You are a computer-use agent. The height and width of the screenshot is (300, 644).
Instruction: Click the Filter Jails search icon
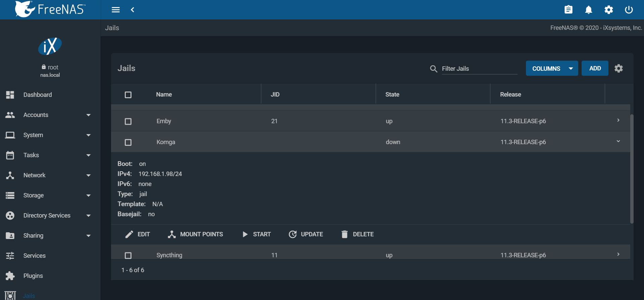(433, 69)
